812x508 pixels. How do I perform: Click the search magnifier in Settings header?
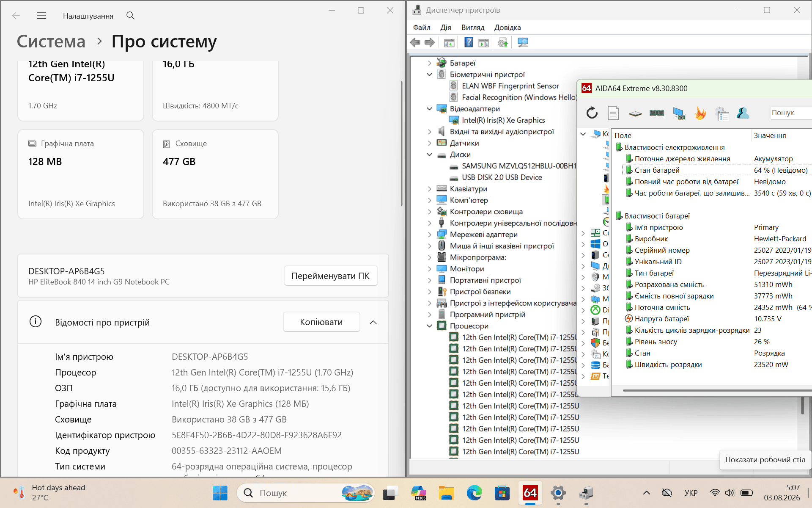click(x=130, y=16)
